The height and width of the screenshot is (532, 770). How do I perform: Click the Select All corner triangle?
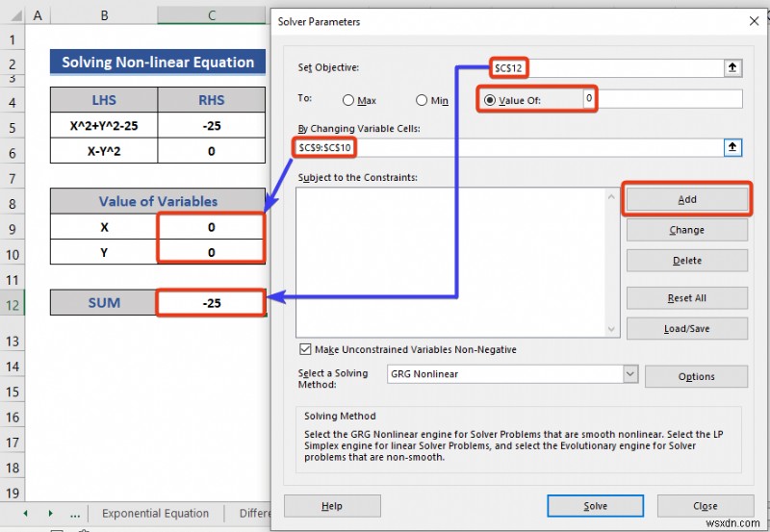click(16, 16)
